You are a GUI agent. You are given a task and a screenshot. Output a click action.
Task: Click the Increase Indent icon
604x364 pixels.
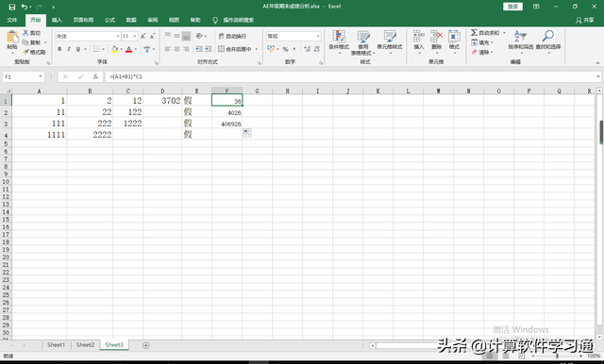coord(208,49)
